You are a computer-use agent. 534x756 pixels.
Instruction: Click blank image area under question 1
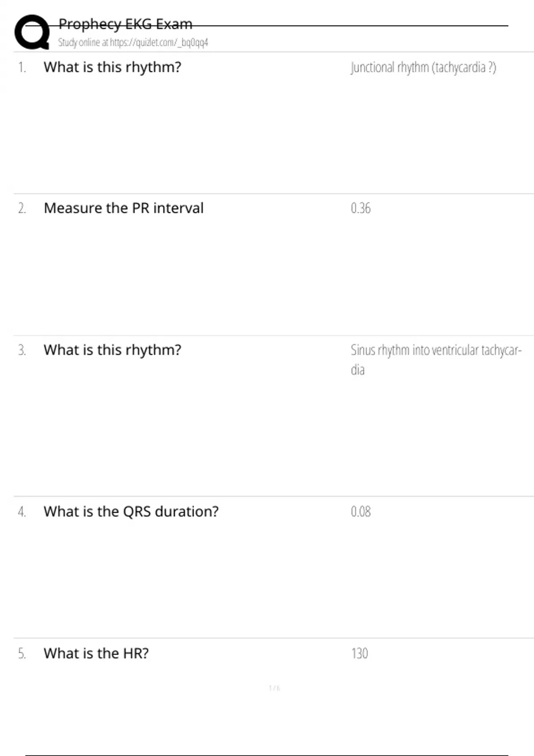178,133
